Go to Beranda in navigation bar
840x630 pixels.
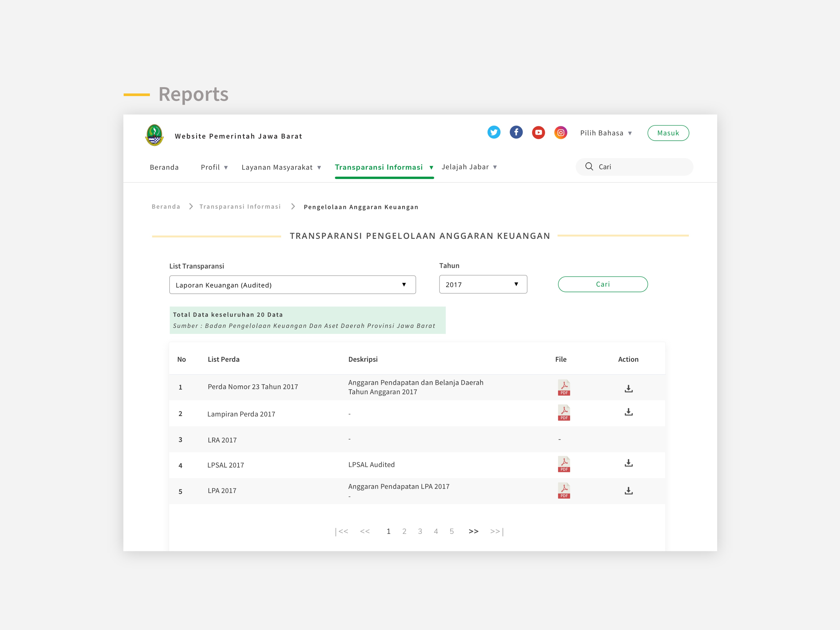(164, 167)
